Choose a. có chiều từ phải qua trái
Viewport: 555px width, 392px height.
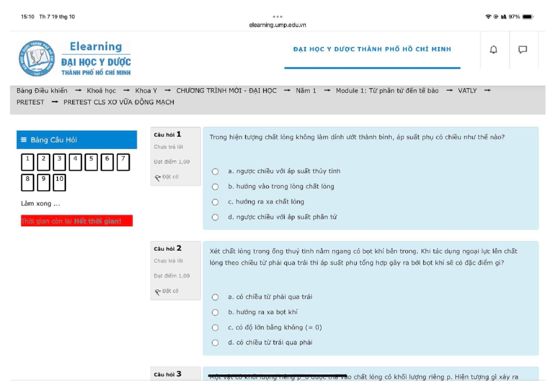coord(215,297)
